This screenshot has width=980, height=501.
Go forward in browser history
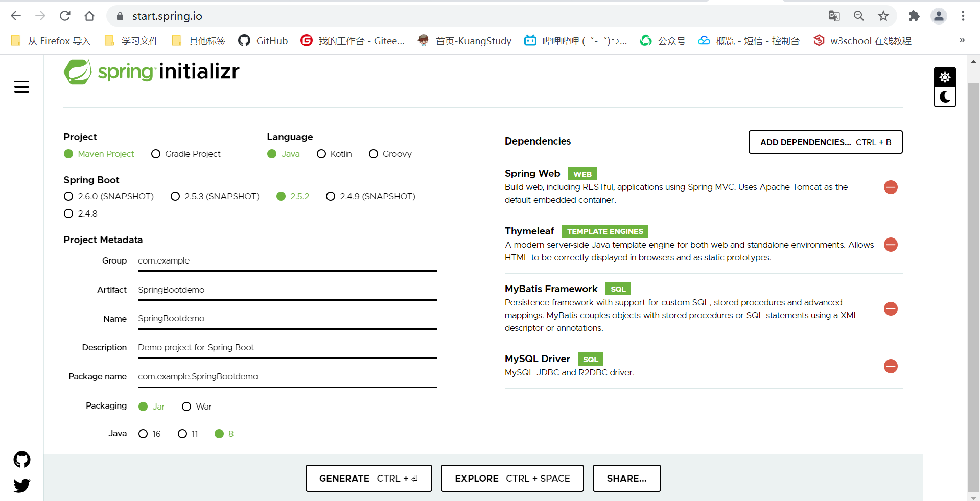pos(40,16)
